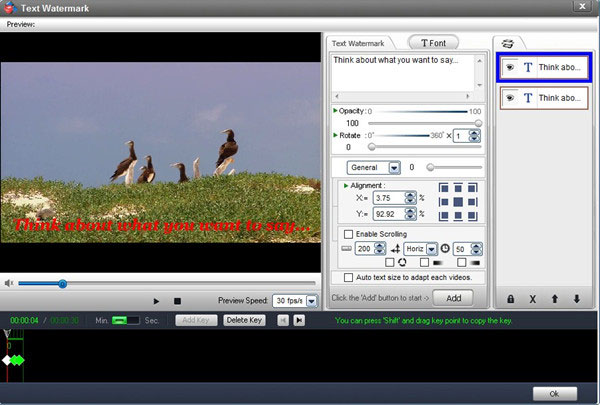Toggle the Min/Sec timeline scale switch
This screenshot has width=600, height=405.
coord(126,320)
